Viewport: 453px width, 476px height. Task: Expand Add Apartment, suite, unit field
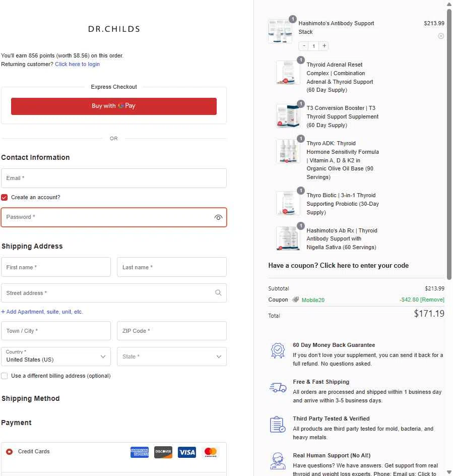click(42, 312)
